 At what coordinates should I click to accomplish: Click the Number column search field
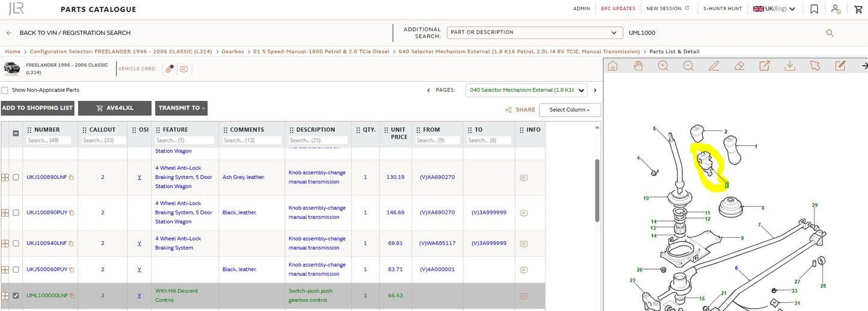click(49, 140)
